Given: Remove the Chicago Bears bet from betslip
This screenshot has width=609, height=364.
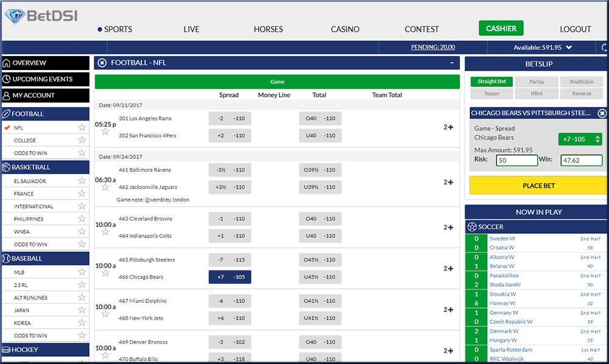Looking at the screenshot, I should coord(602,113).
